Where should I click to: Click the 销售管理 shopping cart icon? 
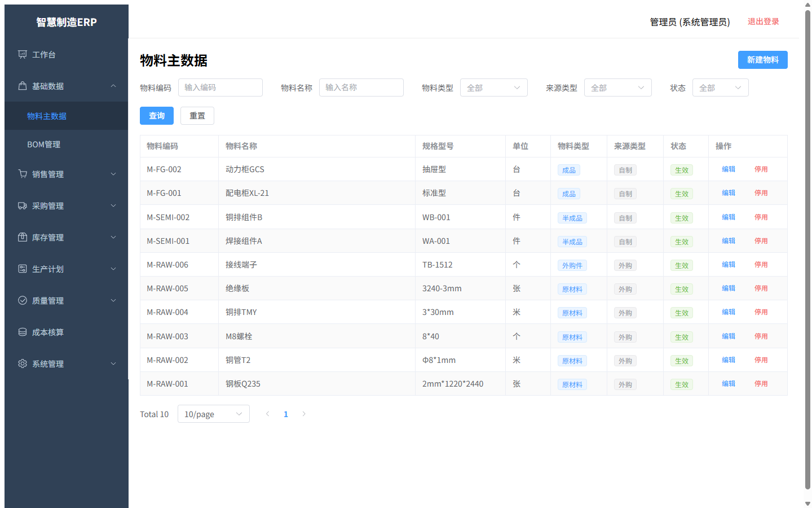coord(23,174)
